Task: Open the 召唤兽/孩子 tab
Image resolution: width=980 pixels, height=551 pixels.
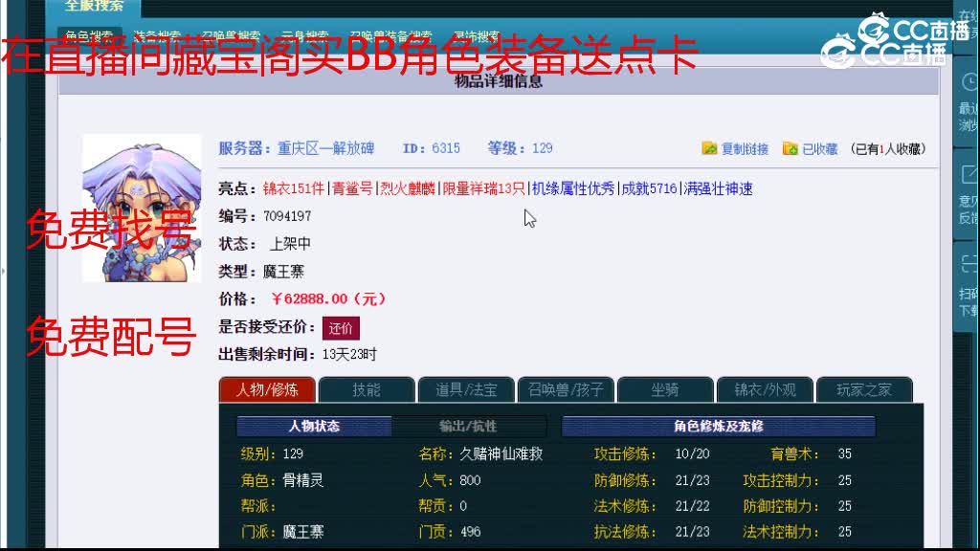Action: [566, 389]
